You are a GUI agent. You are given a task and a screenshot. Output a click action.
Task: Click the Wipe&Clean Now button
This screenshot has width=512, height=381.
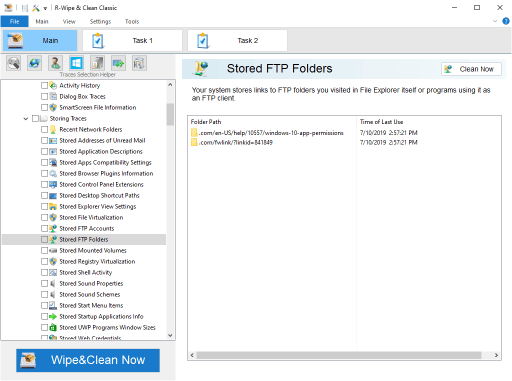[x=88, y=360]
